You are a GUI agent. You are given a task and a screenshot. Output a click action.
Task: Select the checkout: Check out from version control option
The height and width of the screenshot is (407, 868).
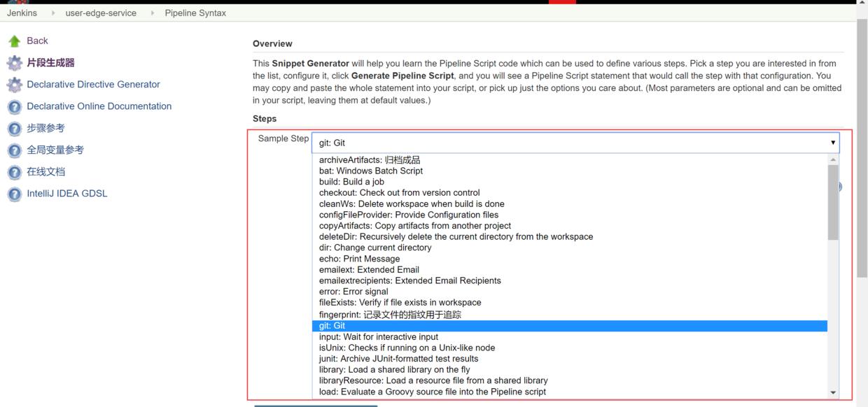pyautogui.click(x=399, y=192)
